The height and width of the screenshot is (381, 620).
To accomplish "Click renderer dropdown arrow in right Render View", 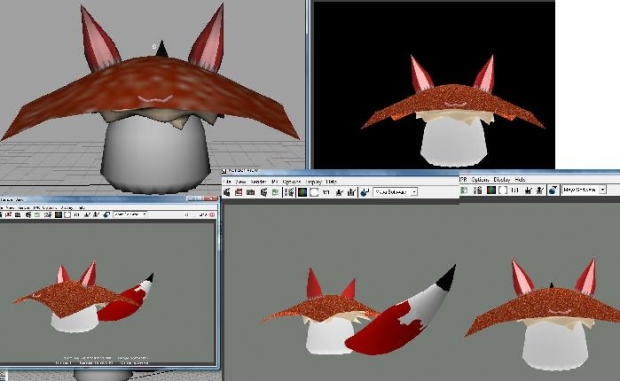I will (603, 190).
